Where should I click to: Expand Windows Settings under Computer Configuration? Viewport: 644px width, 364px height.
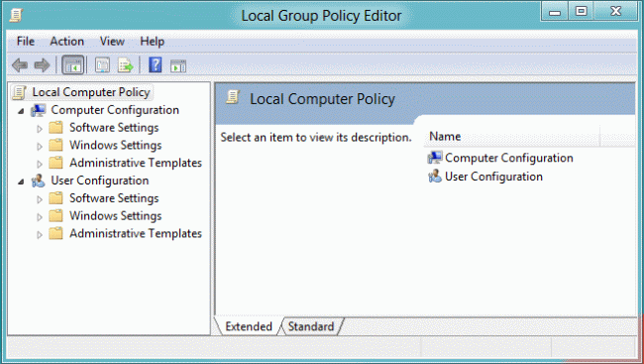(40, 147)
